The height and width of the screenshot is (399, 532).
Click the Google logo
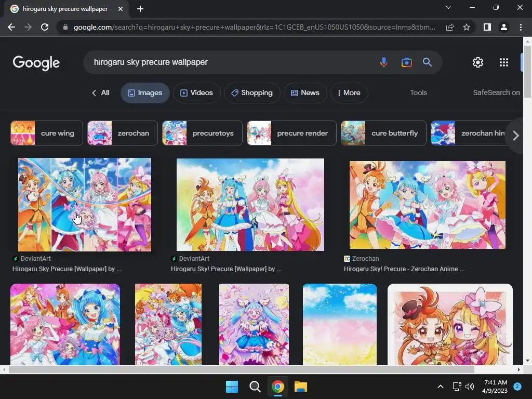pos(36,63)
